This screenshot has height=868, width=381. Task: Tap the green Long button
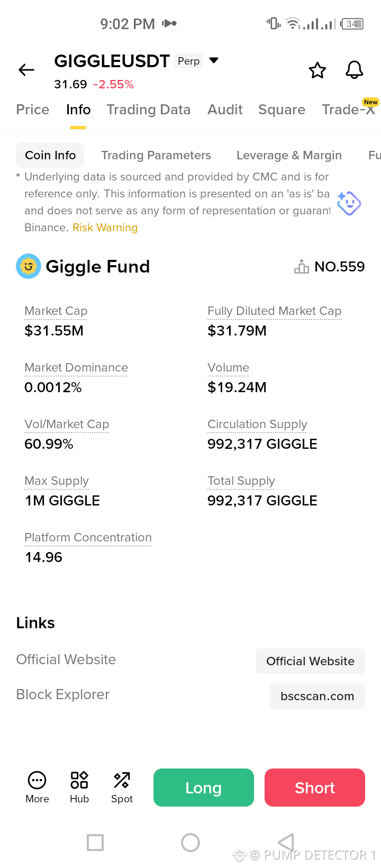[204, 788]
